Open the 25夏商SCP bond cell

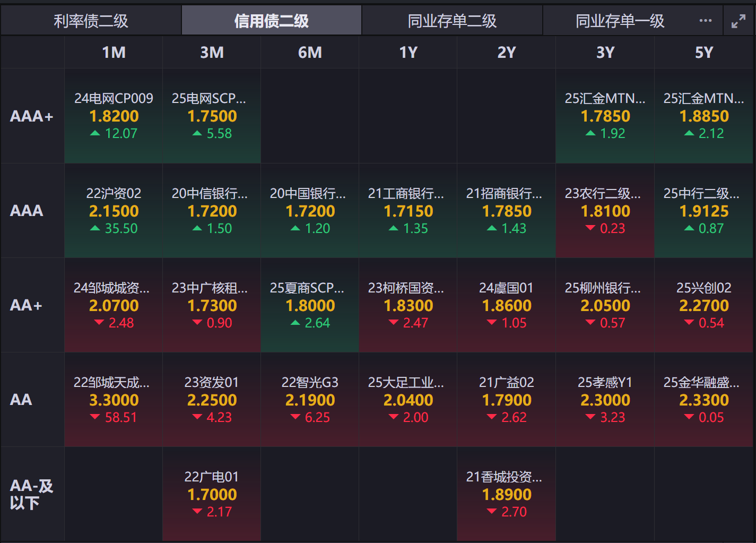point(310,305)
